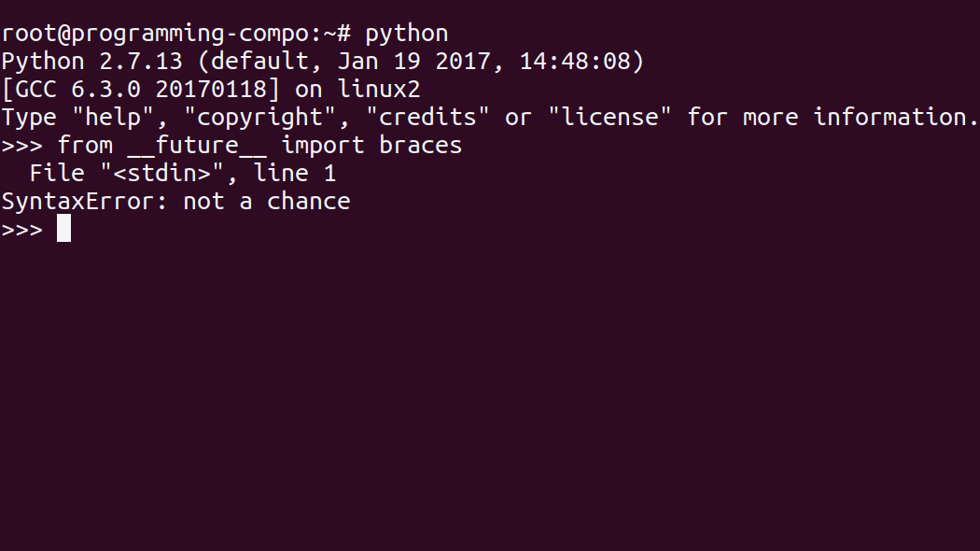Screen dimensions: 980x551
Task: Select the Python 2.7.13 version text
Action: [91, 62]
